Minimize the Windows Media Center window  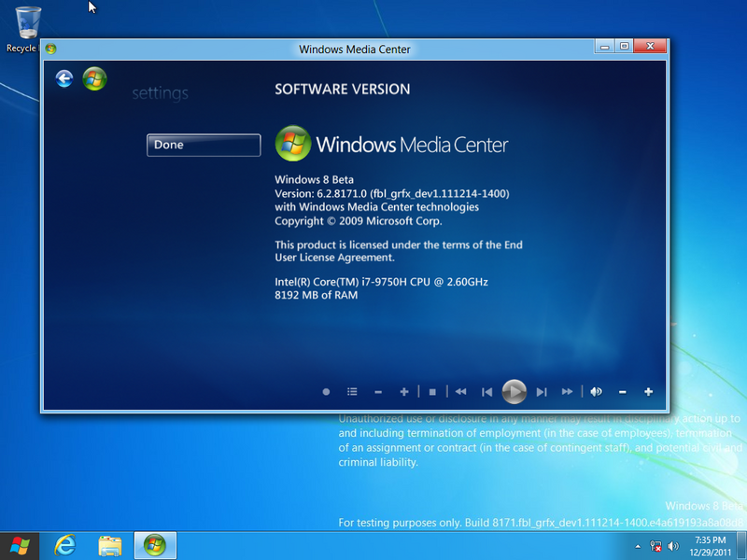(x=604, y=46)
